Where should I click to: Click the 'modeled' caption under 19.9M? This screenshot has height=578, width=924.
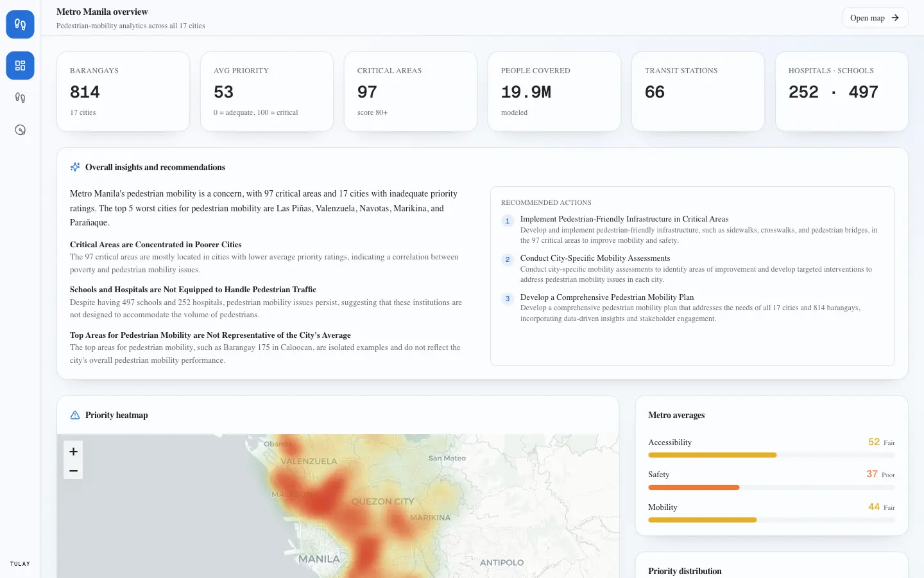click(x=514, y=112)
